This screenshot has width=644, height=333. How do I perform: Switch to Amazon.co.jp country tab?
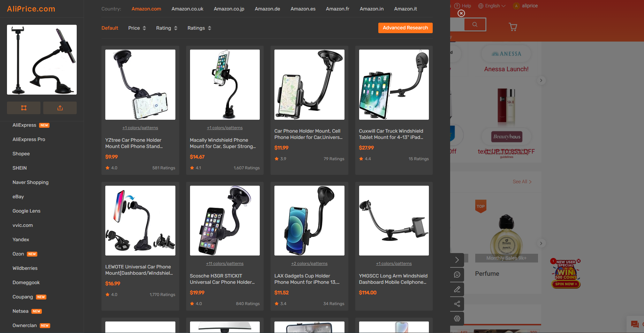pyautogui.click(x=229, y=9)
